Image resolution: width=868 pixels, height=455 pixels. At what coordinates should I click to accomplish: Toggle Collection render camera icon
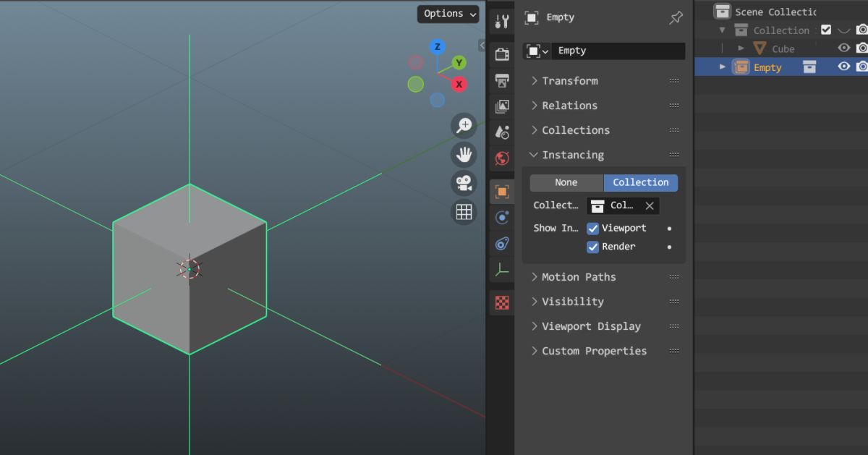click(x=861, y=30)
